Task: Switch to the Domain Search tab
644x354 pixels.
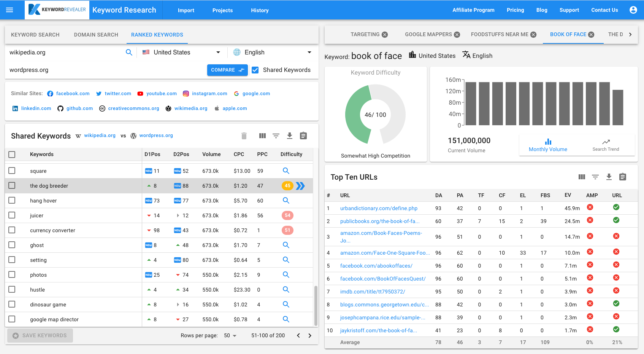Action: tap(96, 35)
